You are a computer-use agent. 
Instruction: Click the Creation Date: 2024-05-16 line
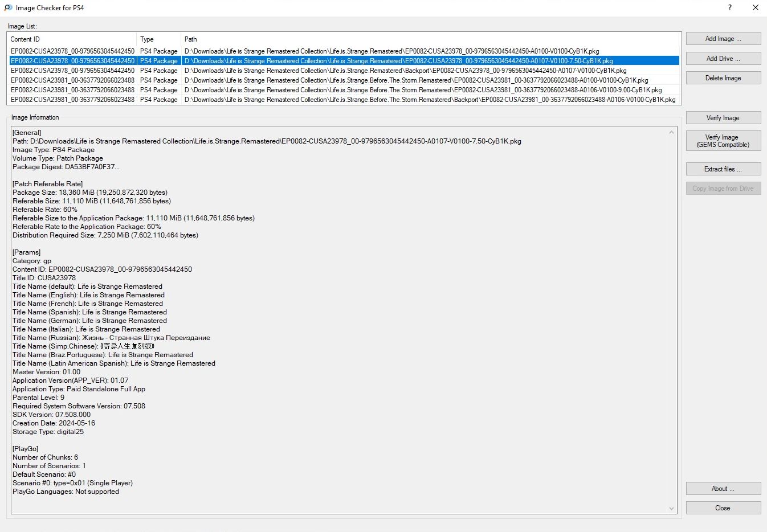(54, 423)
